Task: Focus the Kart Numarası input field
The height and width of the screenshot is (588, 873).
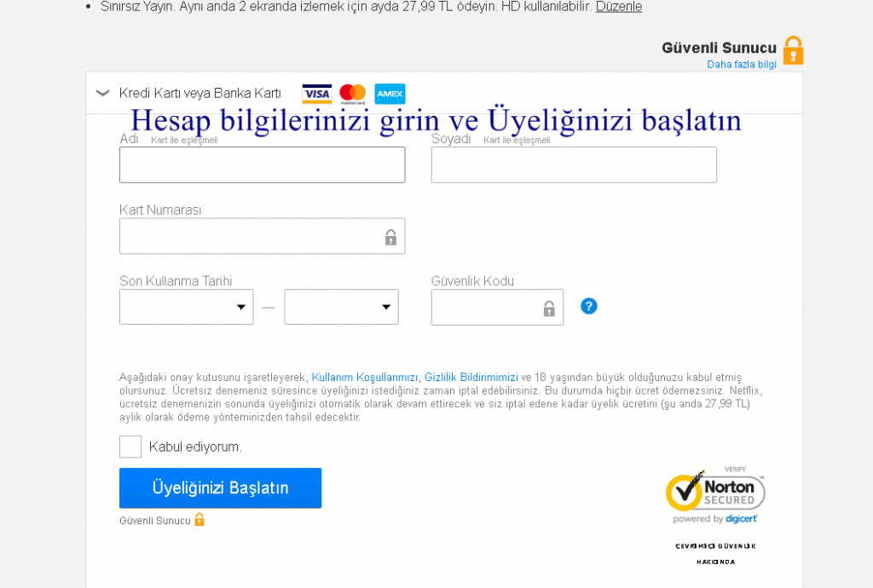Action: pos(263,236)
